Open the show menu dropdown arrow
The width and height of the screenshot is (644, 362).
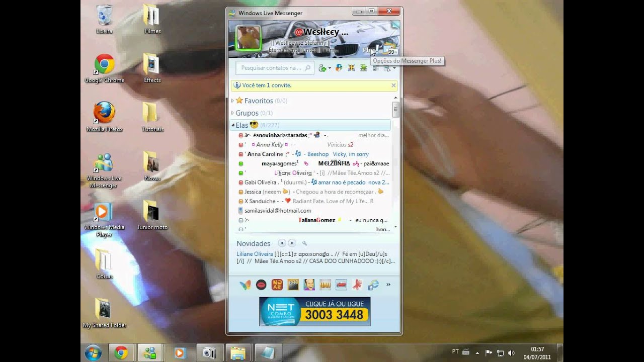tap(394, 68)
